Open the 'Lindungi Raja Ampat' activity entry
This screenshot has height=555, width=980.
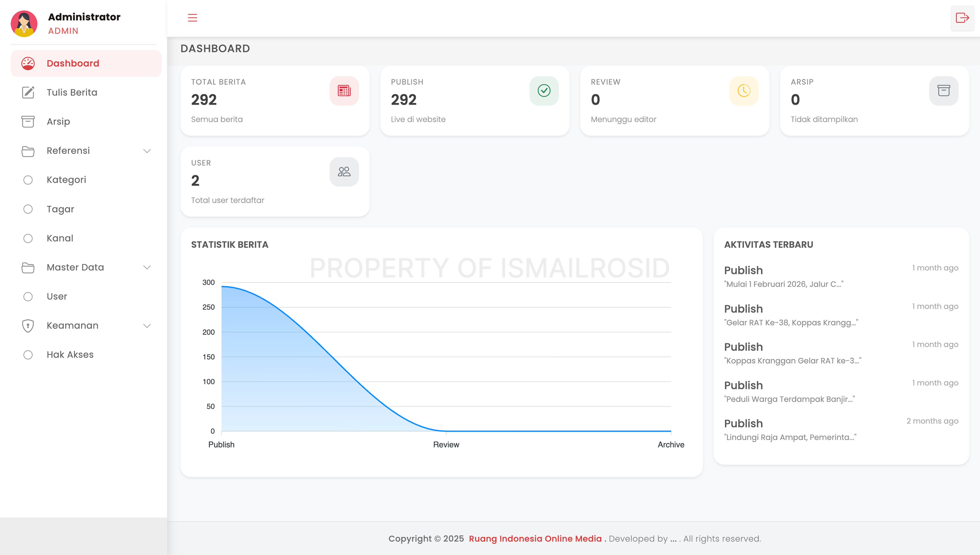(790, 437)
